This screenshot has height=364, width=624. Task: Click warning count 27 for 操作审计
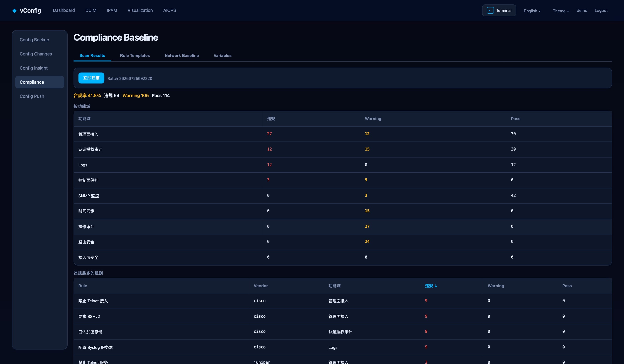367,226
